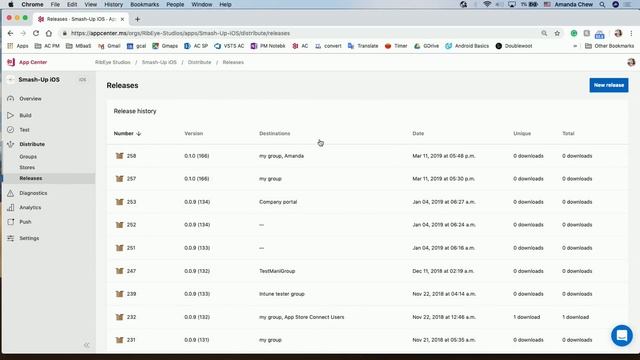Screen dimensions: 640x360
Task: Open Stores under Distribute
Action: [x=27, y=167]
